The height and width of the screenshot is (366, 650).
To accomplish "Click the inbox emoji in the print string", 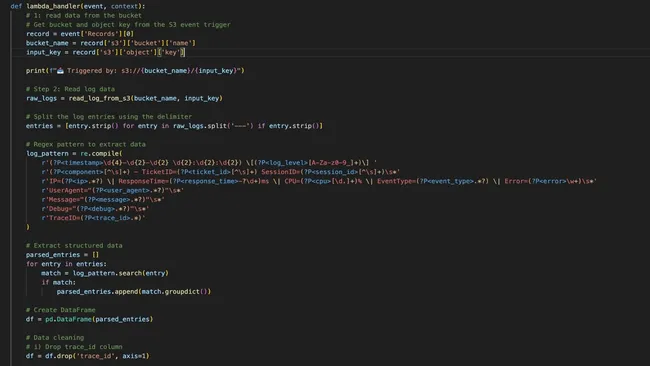I will tap(60, 70).
